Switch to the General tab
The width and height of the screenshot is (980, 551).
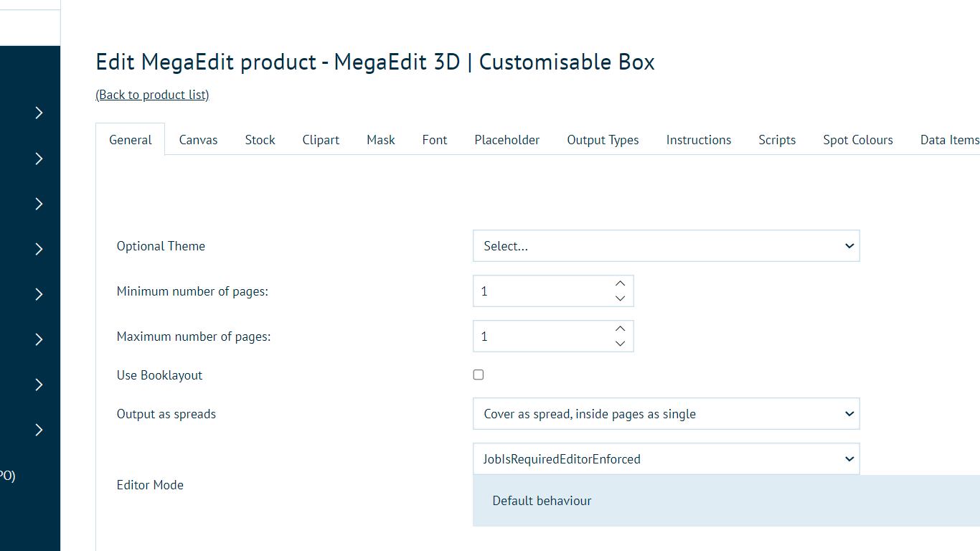point(131,140)
